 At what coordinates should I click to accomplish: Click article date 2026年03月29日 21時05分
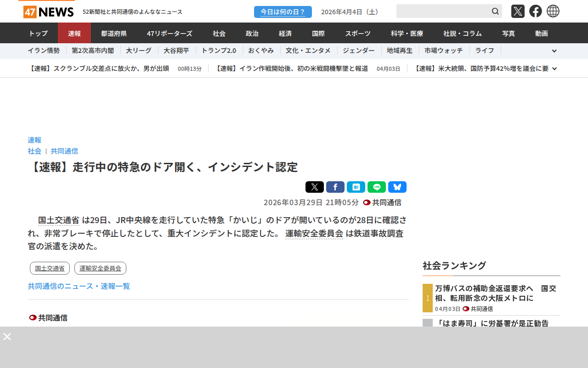[x=311, y=202]
